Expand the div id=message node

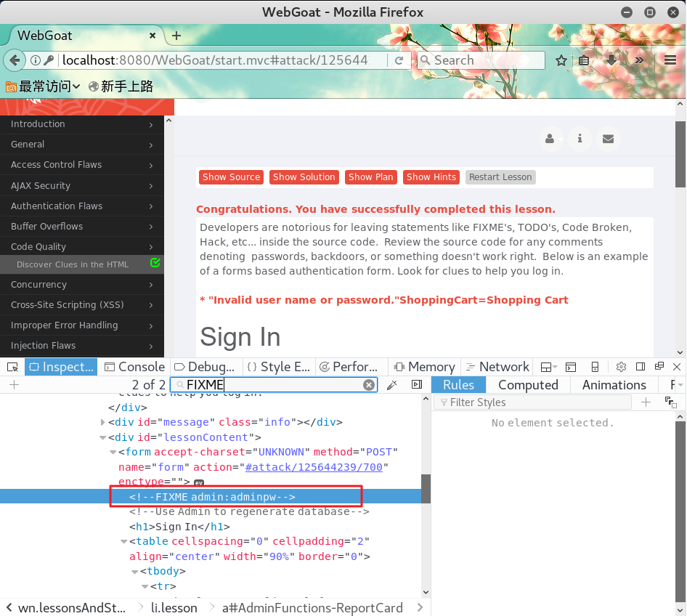(102, 422)
